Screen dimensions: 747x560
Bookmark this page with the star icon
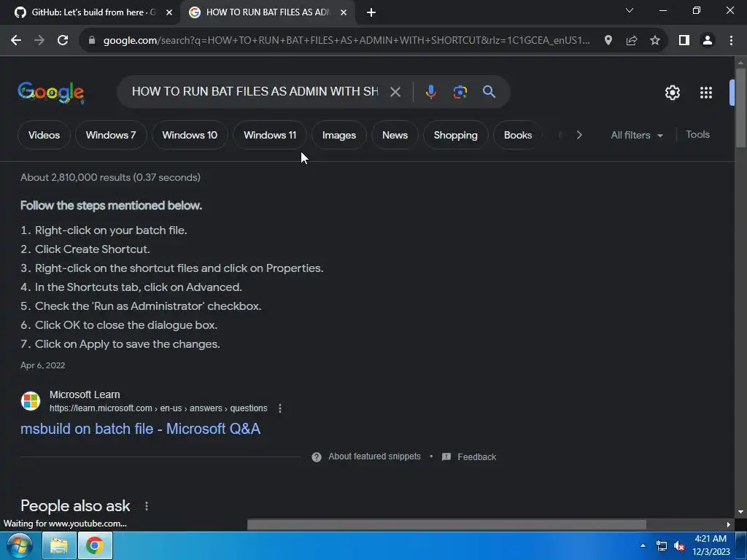[x=655, y=41]
